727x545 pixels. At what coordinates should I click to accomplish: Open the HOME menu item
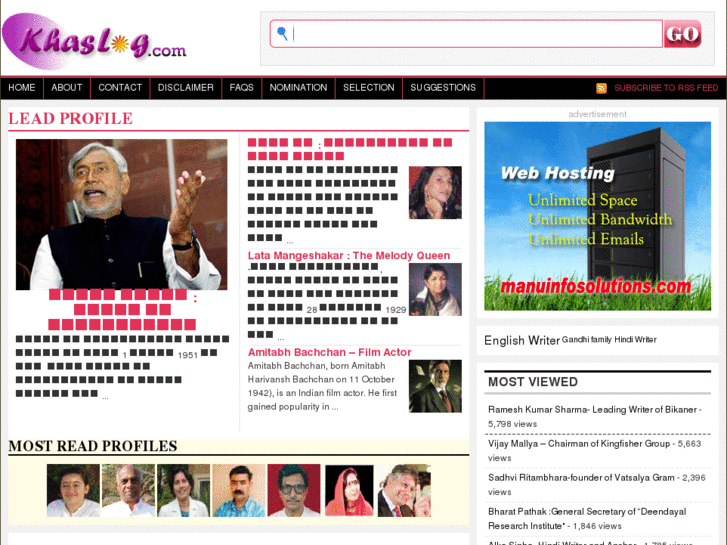click(x=22, y=88)
